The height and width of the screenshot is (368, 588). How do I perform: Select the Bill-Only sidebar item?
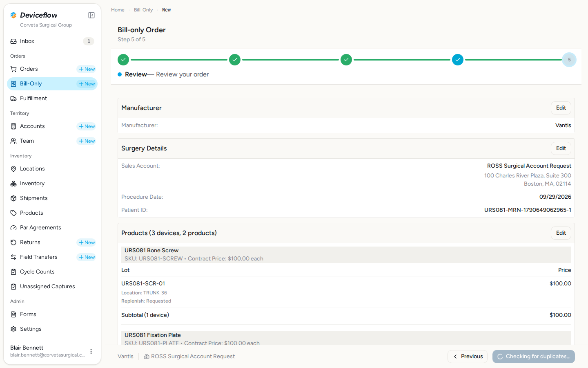click(x=52, y=84)
